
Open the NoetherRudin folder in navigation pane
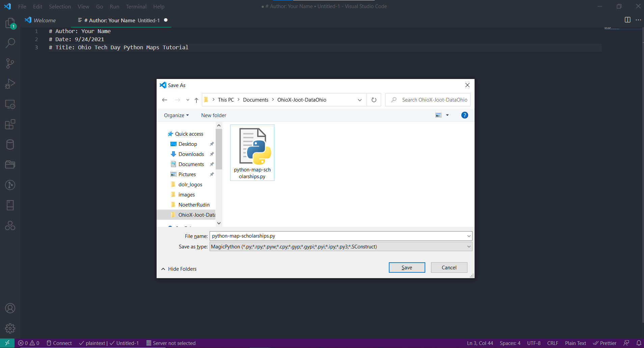[194, 205]
